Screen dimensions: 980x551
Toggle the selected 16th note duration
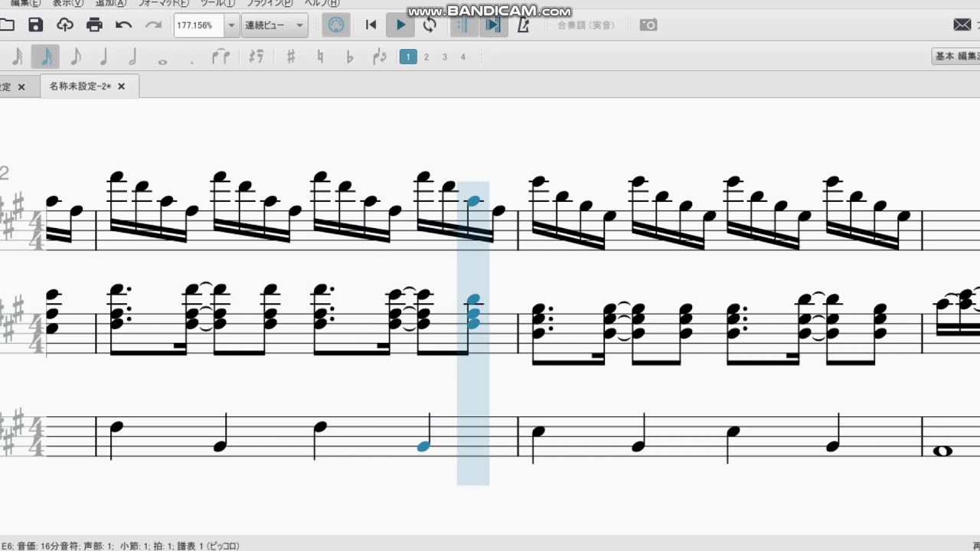(45, 57)
